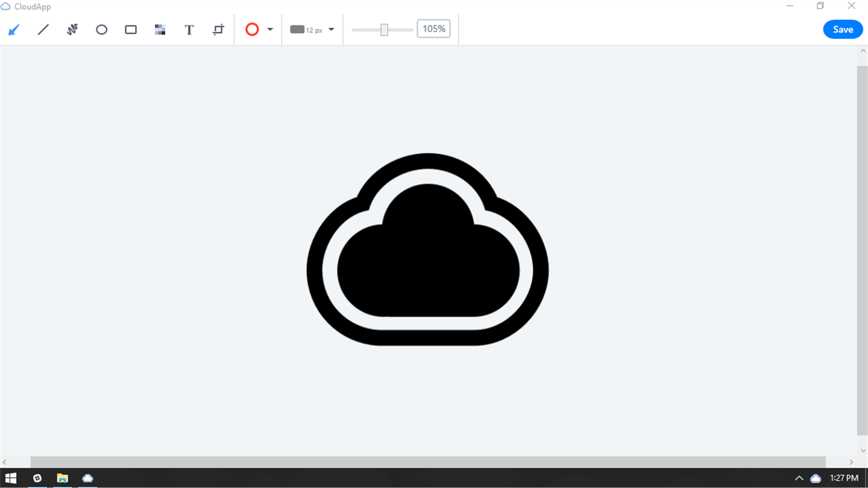Select the Pixelate blur tool
This screenshot has width=868, height=488.
(x=160, y=30)
